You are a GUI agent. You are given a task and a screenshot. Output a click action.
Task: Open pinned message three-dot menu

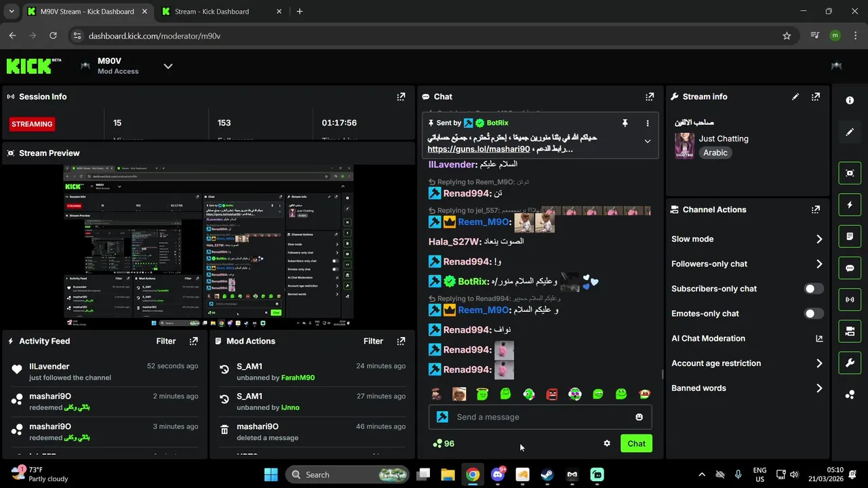pyautogui.click(x=648, y=123)
